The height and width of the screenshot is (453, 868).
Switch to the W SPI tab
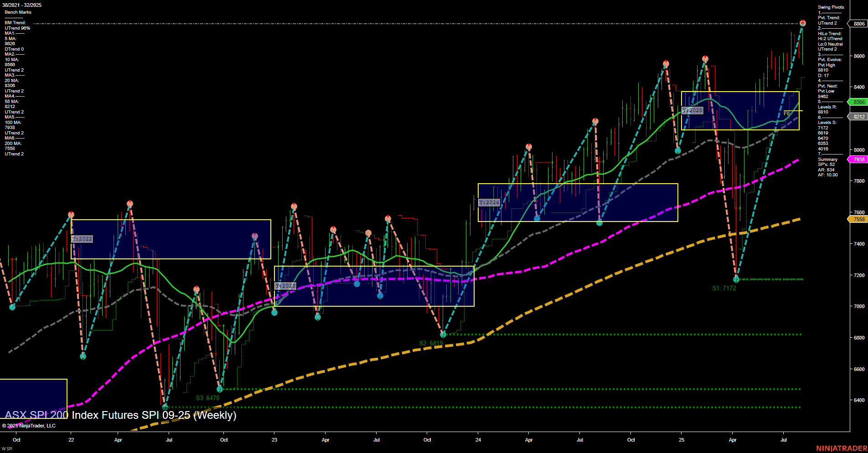[7, 448]
